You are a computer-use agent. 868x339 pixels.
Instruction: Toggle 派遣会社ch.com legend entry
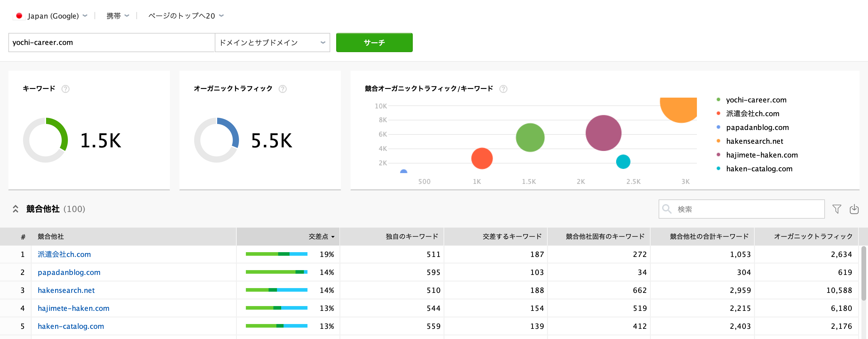click(748, 114)
